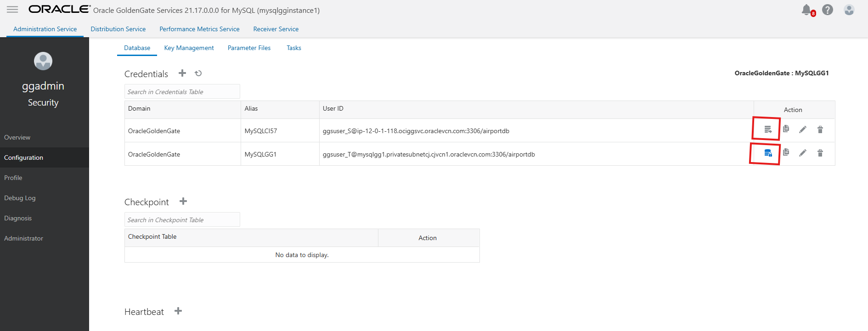Viewport: 868px width, 331px height.
Task: Click the ggsuser_S user ID cell
Action: coord(536,131)
